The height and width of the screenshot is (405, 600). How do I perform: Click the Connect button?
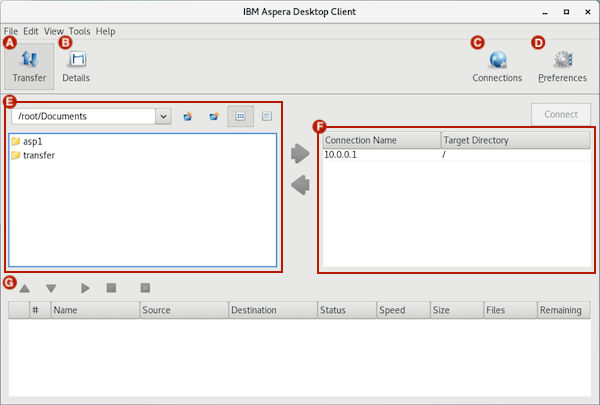(x=561, y=114)
